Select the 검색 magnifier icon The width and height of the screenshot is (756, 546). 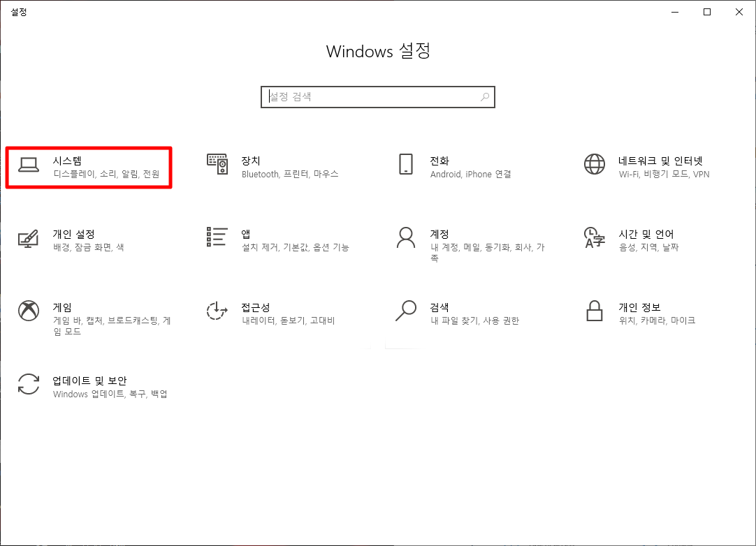[x=406, y=311]
